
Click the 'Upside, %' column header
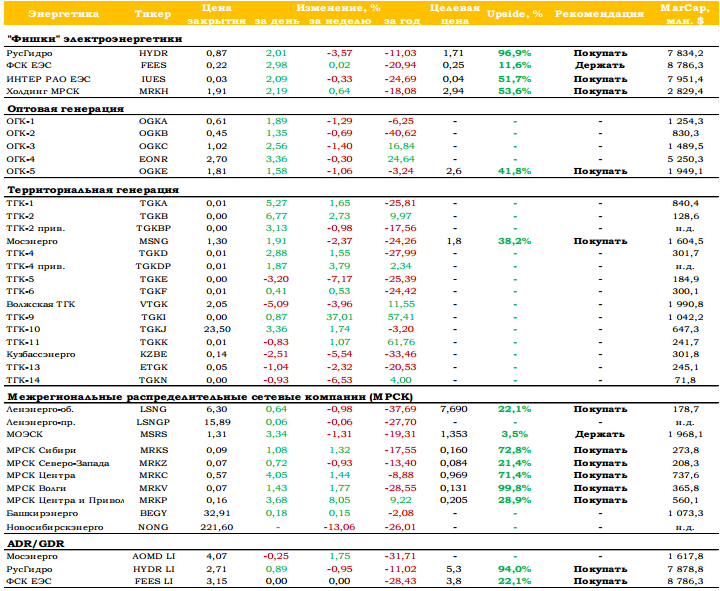click(515, 14)
